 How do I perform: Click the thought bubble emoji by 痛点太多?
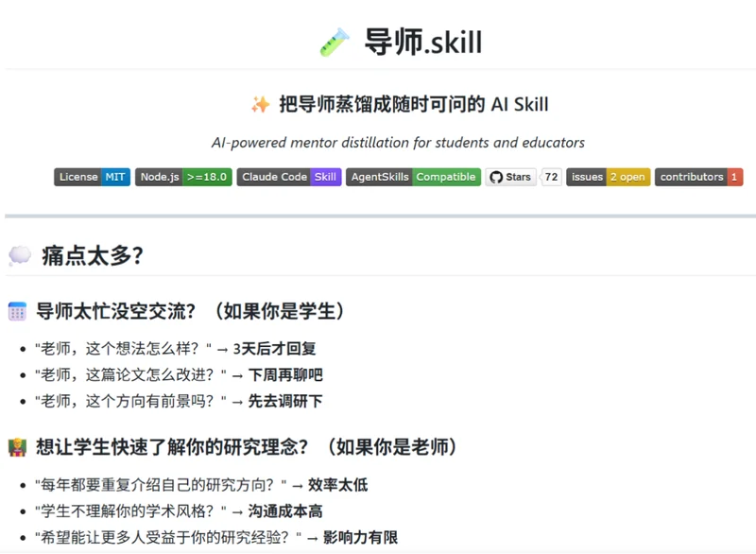pyautogui.click(x=20, y=255)
